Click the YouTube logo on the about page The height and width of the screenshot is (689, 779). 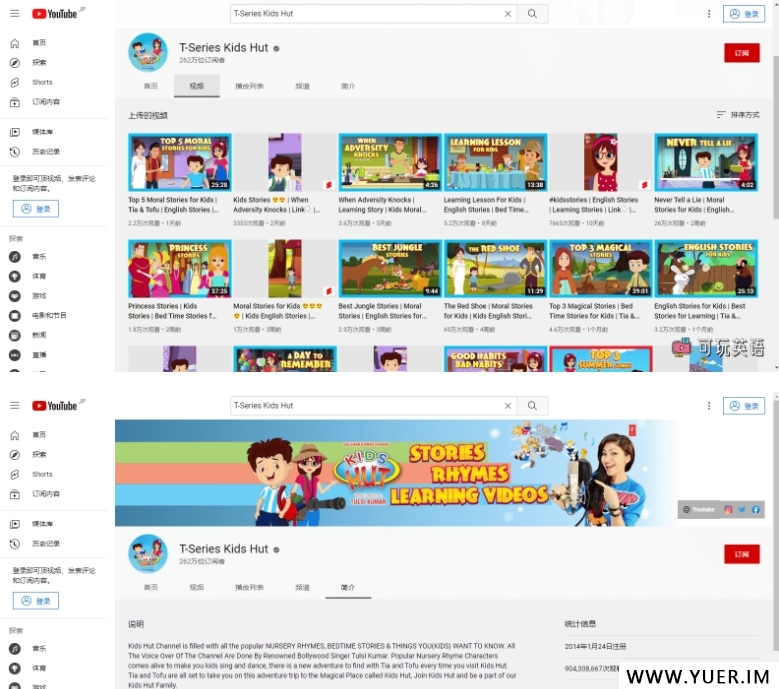(55, 405)
